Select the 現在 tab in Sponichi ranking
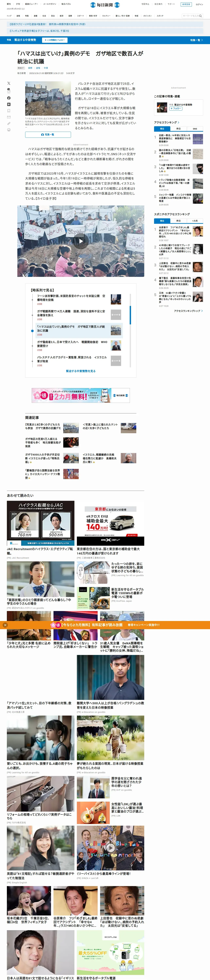Image resolution: width=210 pixels, height=980 pixels. (x=162, y=221)
